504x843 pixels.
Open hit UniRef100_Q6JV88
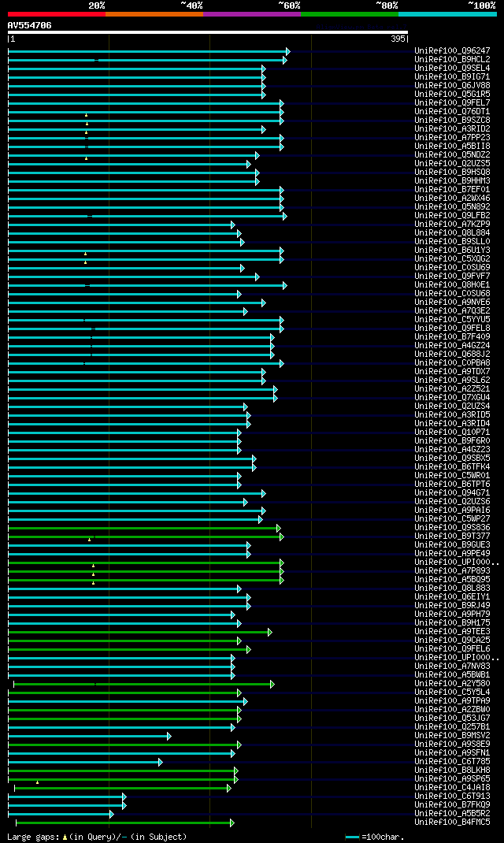[452, 86]
